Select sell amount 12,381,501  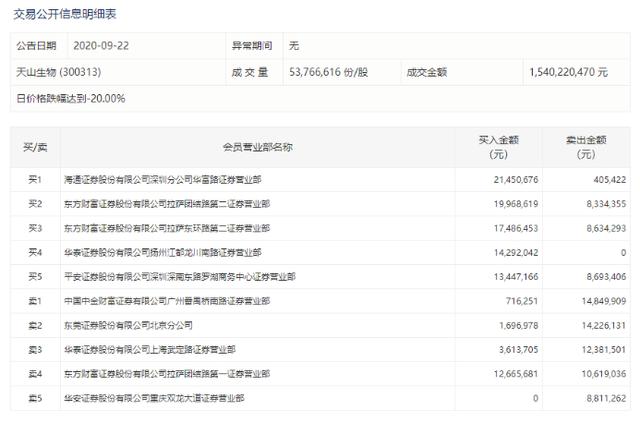[604, 350]
